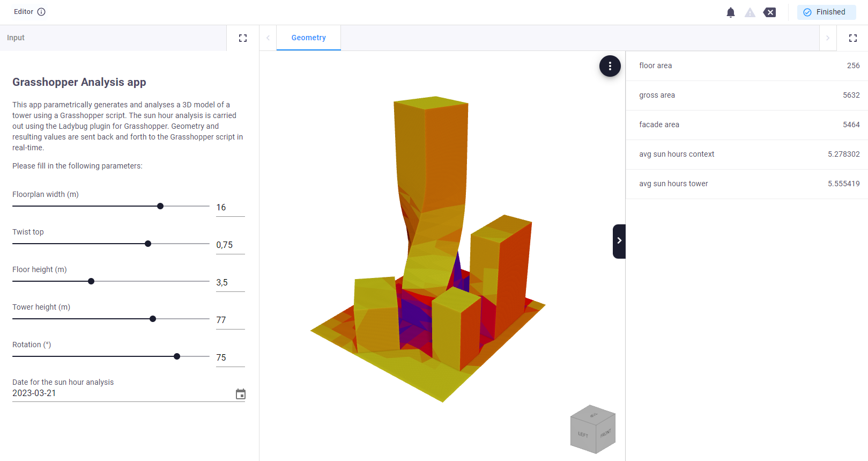Click the Tower height value field

pyautogui.click(x=231, y=320)
